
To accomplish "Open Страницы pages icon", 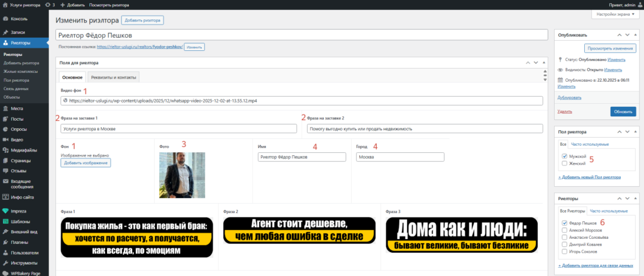I will [x=5, y=160].
